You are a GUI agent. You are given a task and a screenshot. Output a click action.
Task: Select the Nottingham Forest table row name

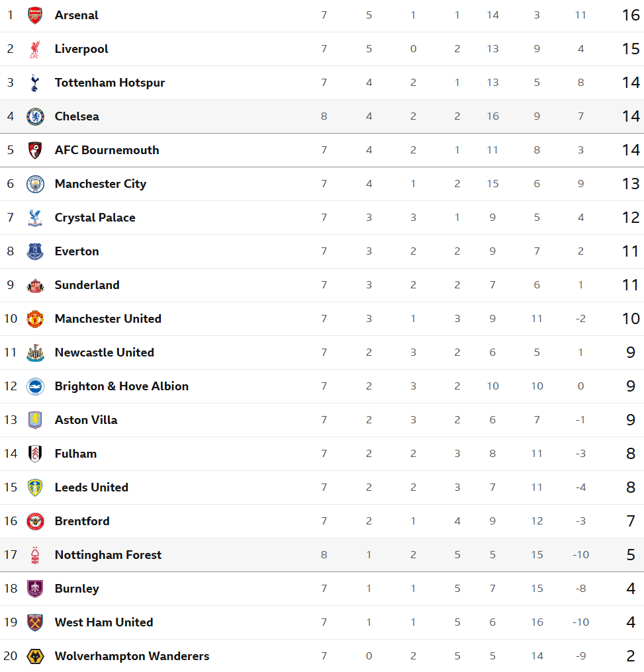108,555
